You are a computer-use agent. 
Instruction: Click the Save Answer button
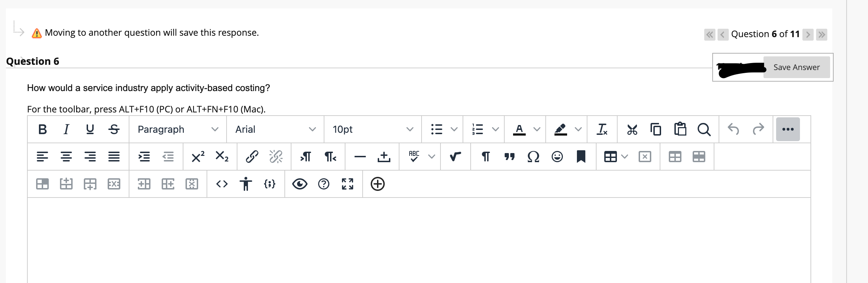click(796, 67)
